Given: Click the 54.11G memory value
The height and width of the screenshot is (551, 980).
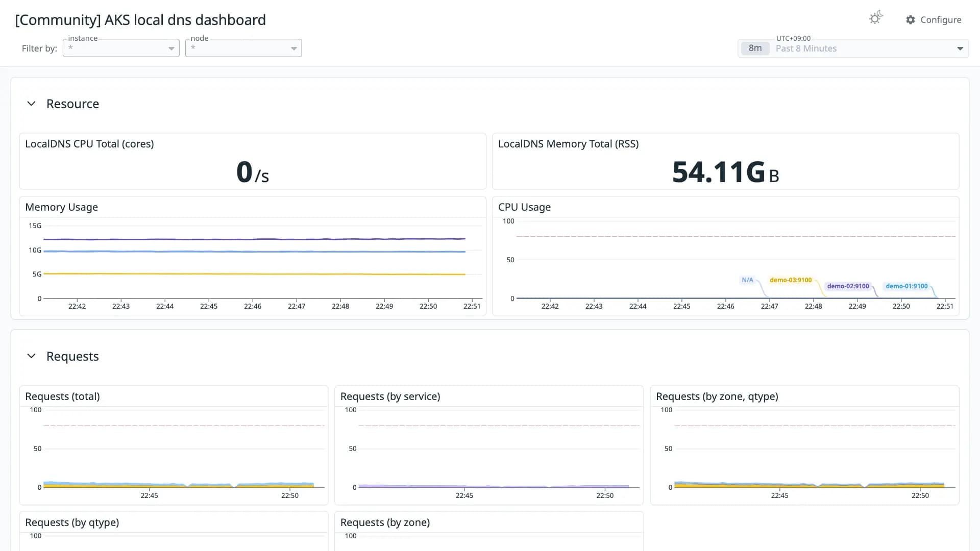Looking at the screenshot, I should (x=725, y=172).
